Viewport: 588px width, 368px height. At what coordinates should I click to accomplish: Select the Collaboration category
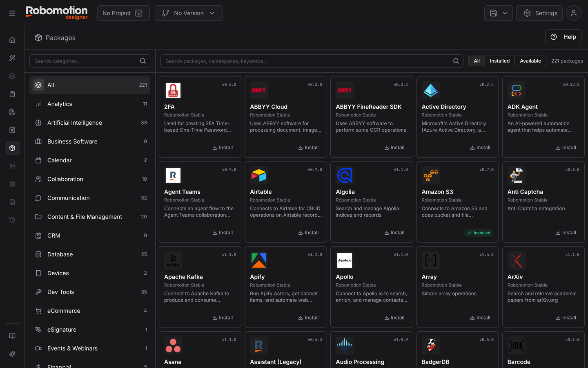point(90,179)
